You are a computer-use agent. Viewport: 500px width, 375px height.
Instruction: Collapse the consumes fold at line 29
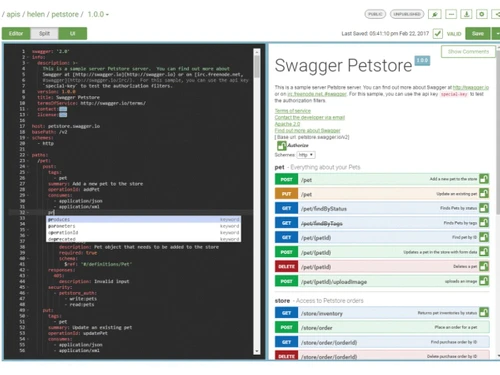click(28, 195)
